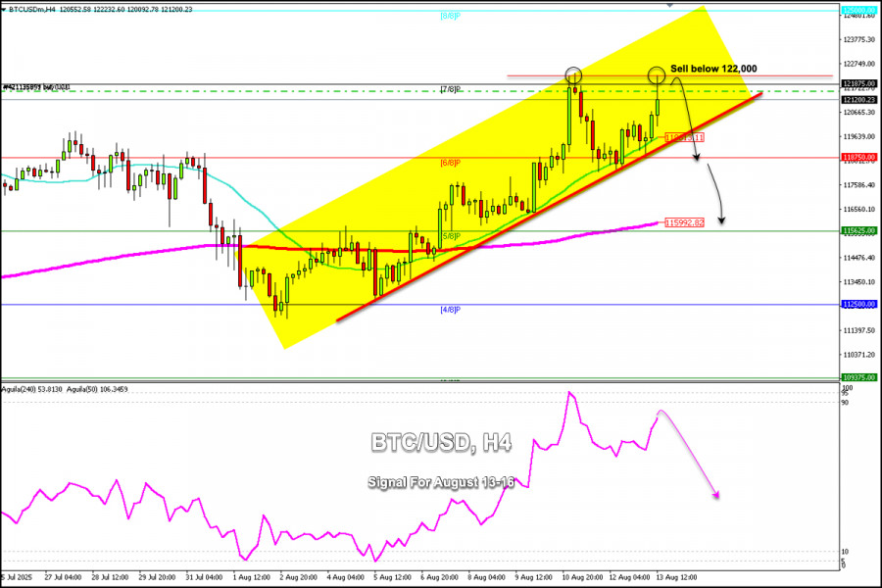Click the open value 120552.58 in header
This screenshot has height=588, width=882.
click(74, 10)
